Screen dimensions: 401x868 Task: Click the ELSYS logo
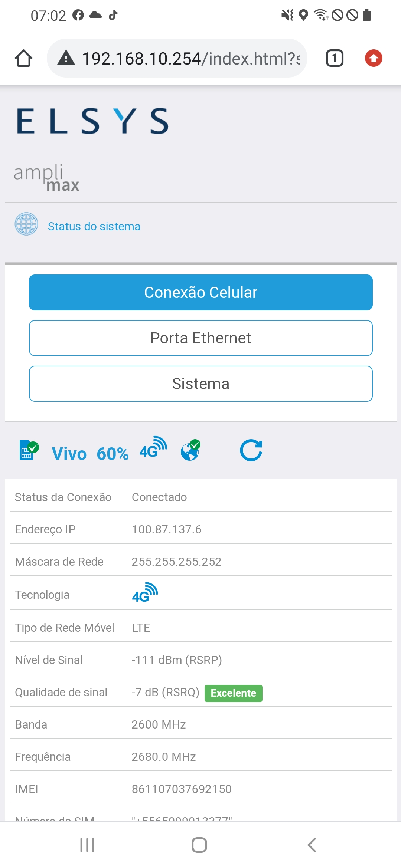93,121
